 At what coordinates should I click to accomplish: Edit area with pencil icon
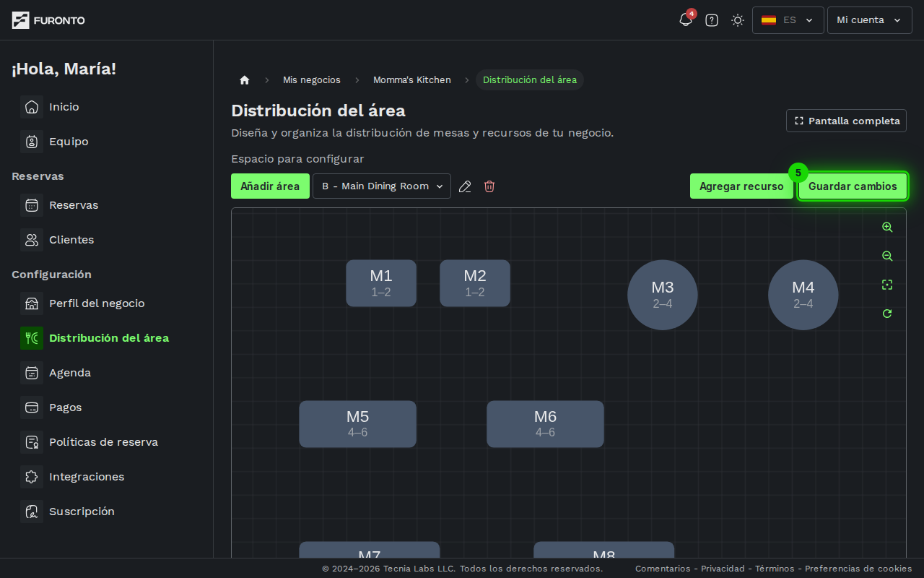pyautogui.click(x=465, y=186)
